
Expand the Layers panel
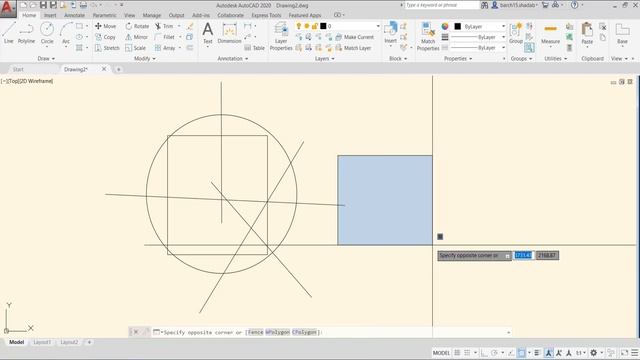coord(324,59)
